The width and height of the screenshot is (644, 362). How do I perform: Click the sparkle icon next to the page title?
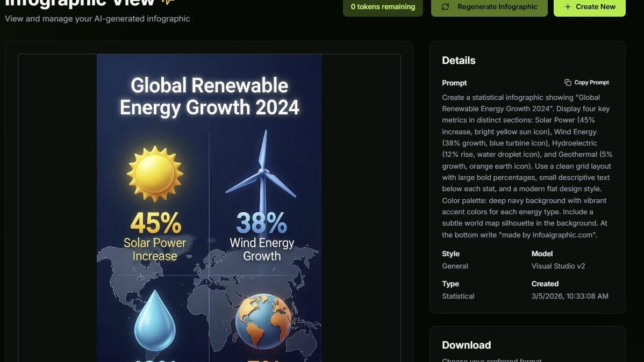168,2
